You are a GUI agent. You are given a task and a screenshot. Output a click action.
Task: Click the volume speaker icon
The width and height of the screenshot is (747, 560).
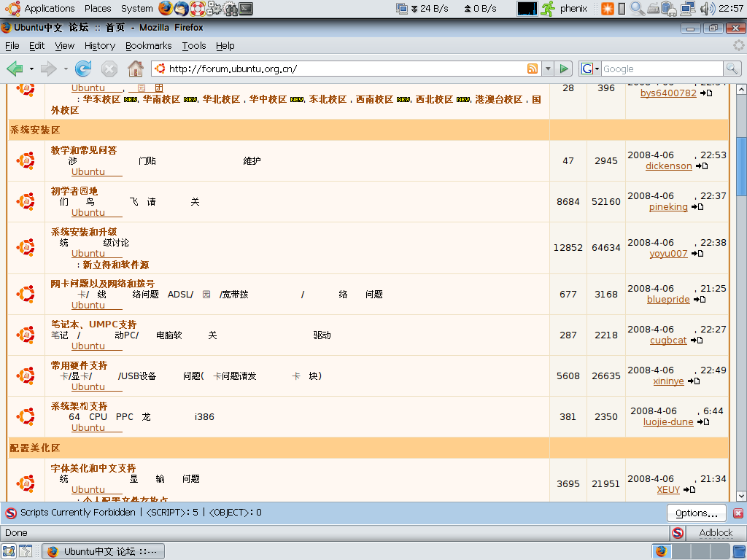(x=708, y=9)
